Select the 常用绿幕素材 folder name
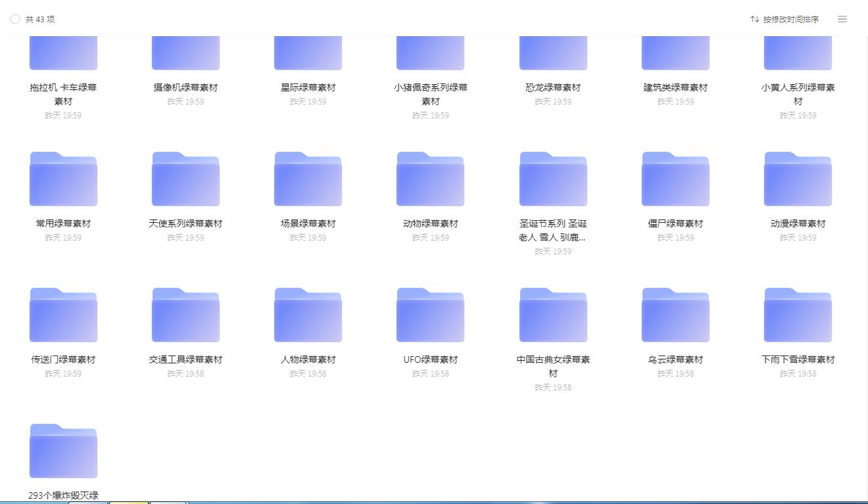The width and height of the screenshot is (868, 504). tap(63, 223)
